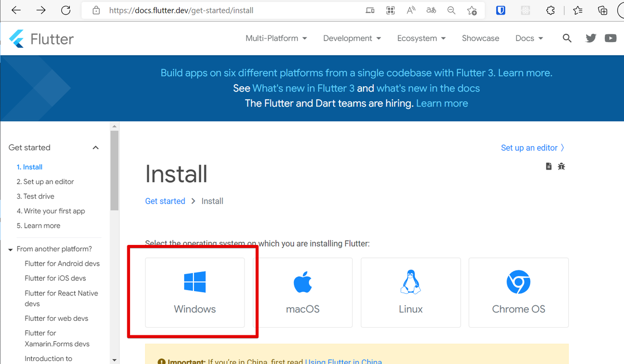Open the Bitwarden extension icon
The width and height of the screenshot is (624, 364).
(501, 10)
